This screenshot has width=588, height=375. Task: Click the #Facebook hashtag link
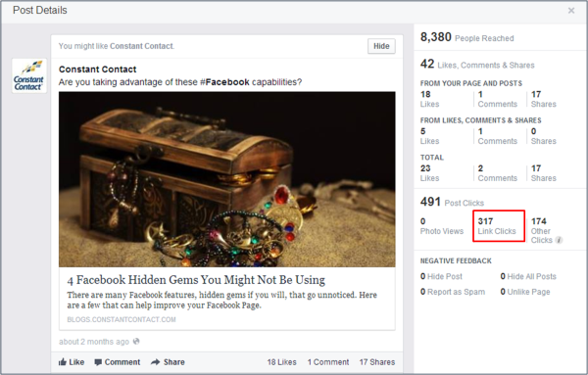tap(224, 82)
